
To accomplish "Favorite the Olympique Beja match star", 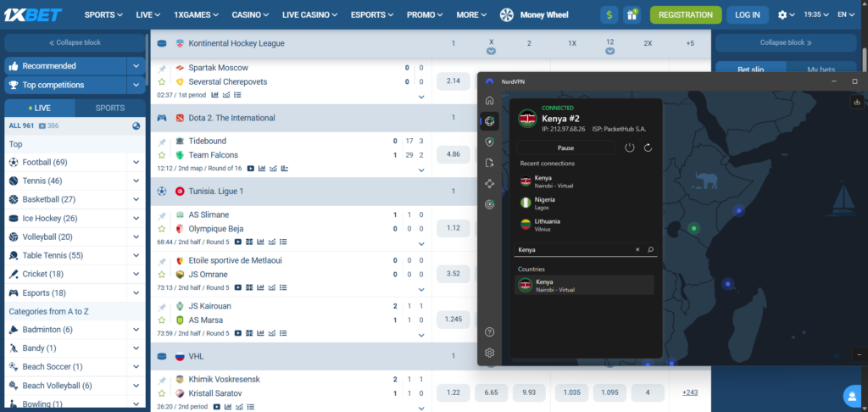I will [162, 229].
